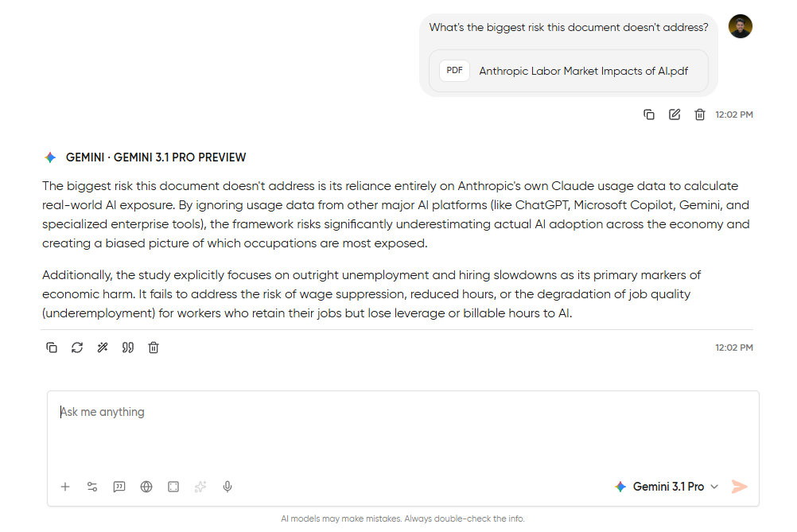Select the magic rewrite wand icon
This screenshot has width=797, height=532.
click(103, 348)
